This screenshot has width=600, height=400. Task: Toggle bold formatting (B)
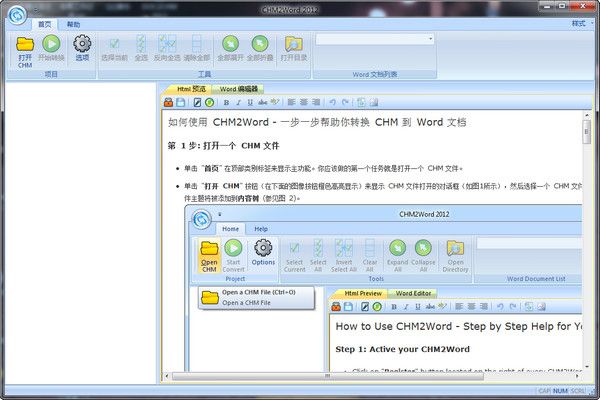coord(226,103)
